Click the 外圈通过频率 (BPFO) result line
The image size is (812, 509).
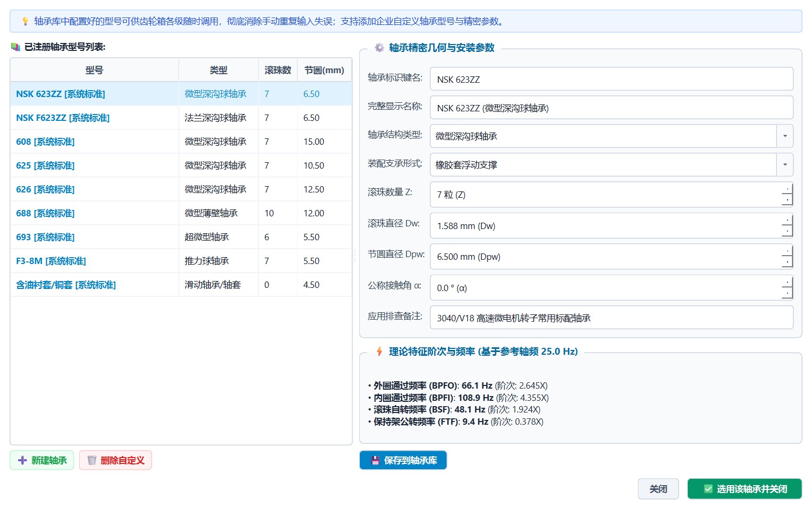pyautogui.click(x=457, y=385)
